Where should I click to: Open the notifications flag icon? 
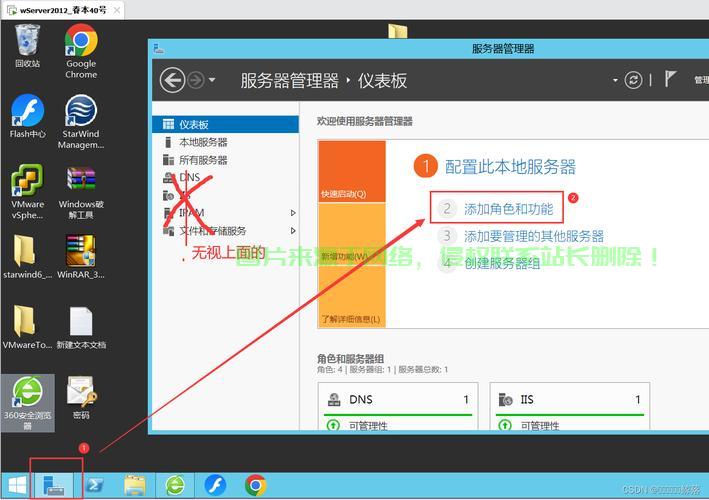pyautogui.click(x=670, y=80)
